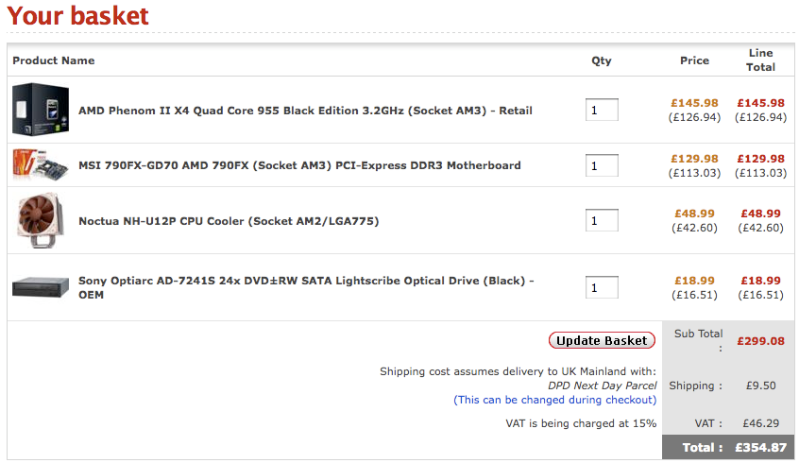This screenshot has height=463, width=799.
Task: Focus the Sony Optiarc quantity field
Action: point(601,288)
